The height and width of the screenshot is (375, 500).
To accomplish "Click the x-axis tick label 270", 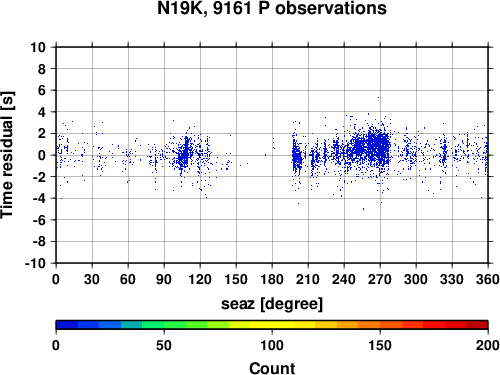I will (x=380, y=279).
